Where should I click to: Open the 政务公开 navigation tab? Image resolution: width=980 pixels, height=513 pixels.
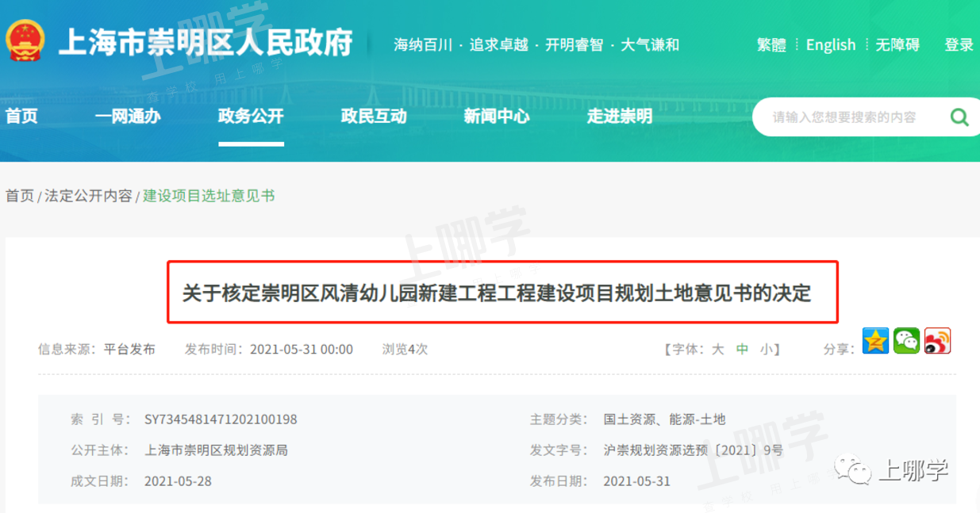(x=251, y=117)
